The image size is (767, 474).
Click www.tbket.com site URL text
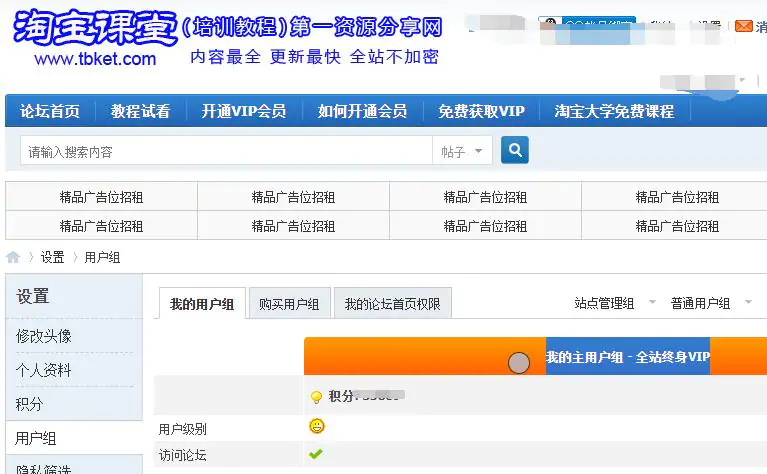tap(95, 59)
